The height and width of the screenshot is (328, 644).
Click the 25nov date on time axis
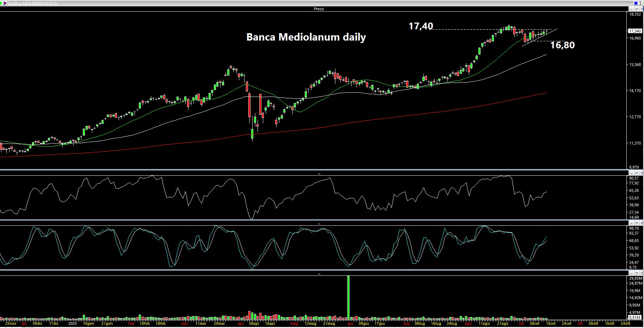[x=11, y=323]
